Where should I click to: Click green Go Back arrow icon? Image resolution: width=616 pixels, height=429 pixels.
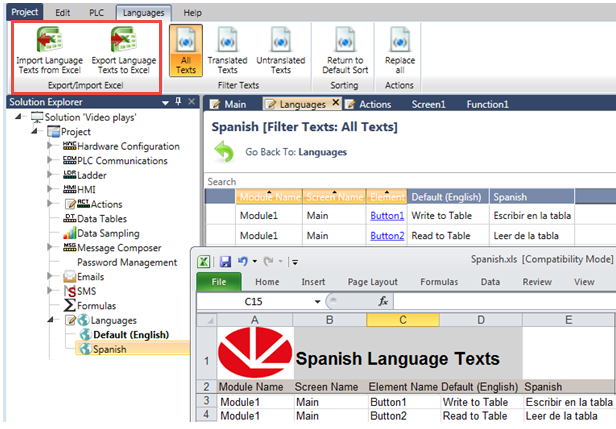tap(223, 152)
